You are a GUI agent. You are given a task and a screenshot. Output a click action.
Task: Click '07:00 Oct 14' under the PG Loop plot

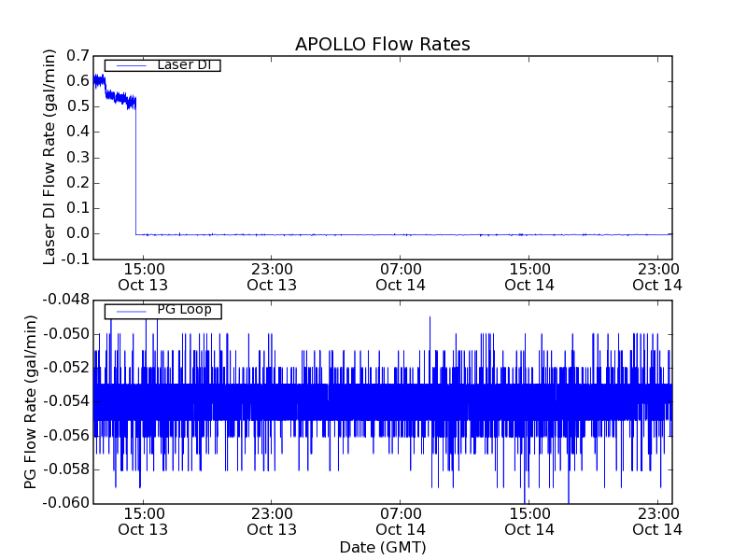[401, 522]
